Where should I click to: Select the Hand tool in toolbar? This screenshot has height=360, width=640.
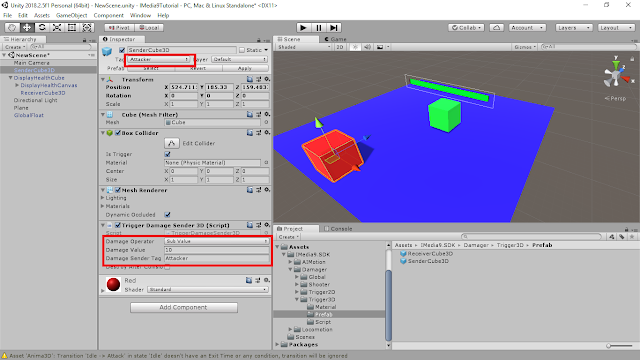[12, 27]
